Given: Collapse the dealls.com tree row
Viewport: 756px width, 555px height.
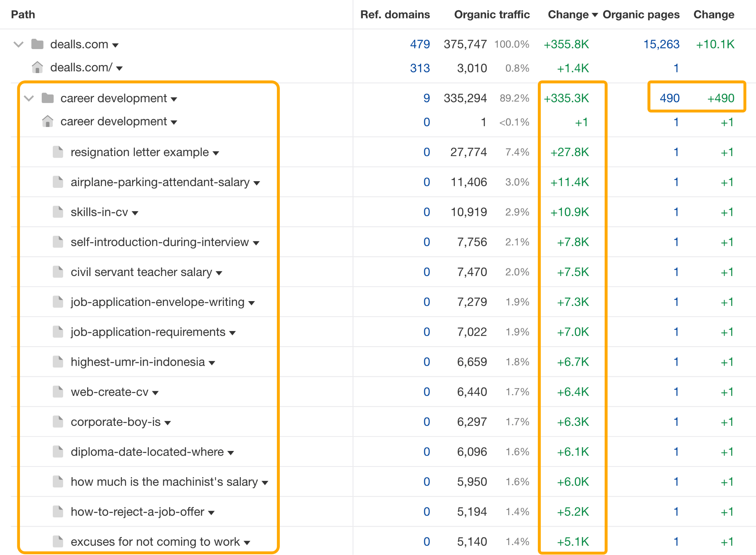Looking at the screenshot, I should 18,45.
